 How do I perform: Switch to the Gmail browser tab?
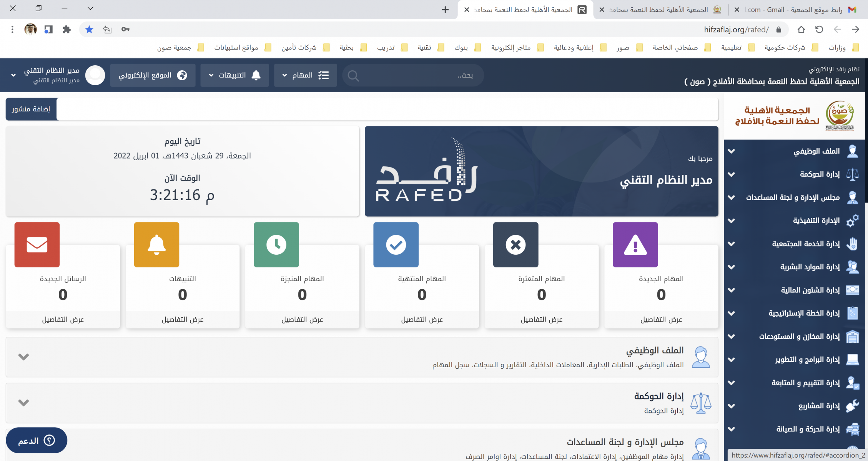pyautogui.click(x=796, y=10)
